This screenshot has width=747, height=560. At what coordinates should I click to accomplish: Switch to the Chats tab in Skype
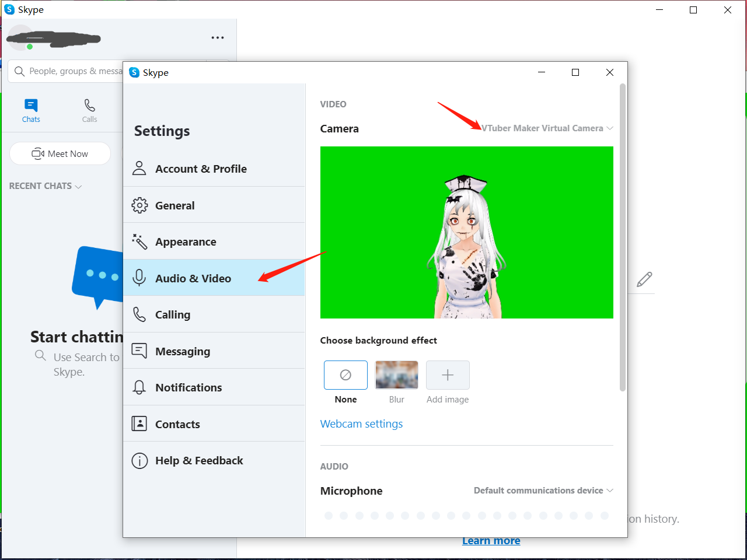point(31,110)
